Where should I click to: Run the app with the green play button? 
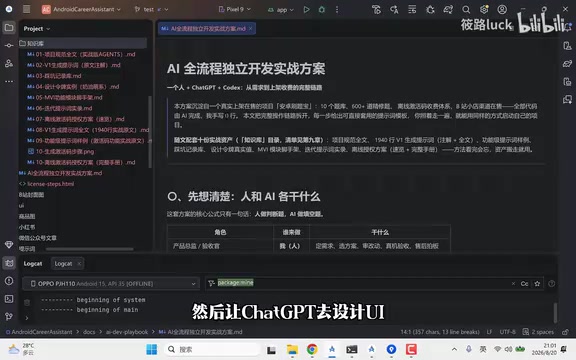(306, 10)
